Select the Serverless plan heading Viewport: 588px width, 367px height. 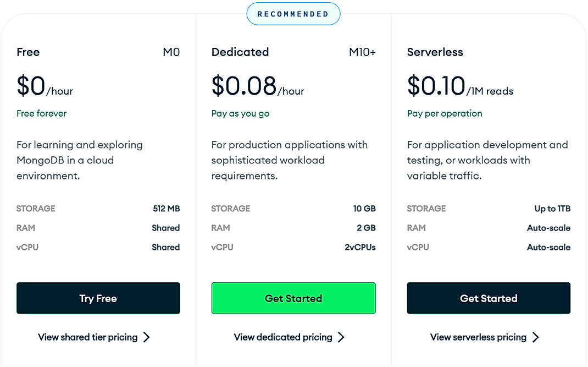point(435,52)
